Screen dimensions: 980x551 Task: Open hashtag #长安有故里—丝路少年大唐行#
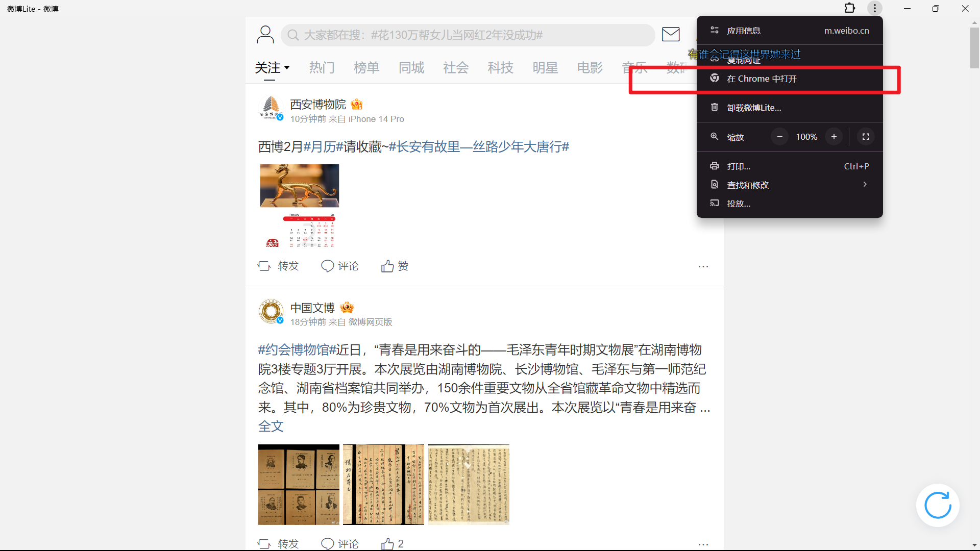pyautogui.click(x=479, y=147)
